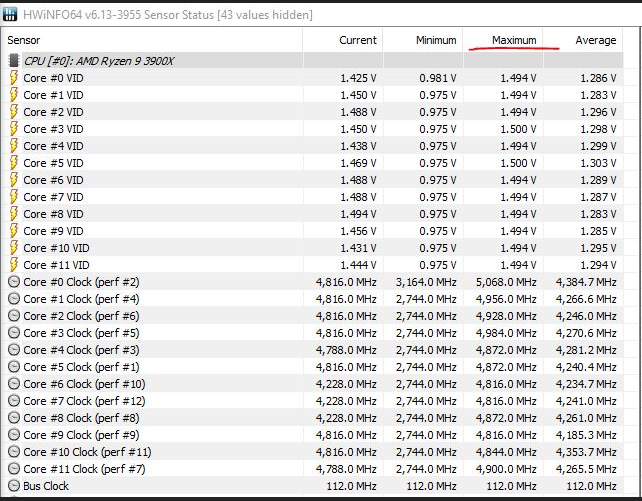642x501 pixels.
Task: Click the clock icon for Core #10 Clock
Action: tap(14, 451)
